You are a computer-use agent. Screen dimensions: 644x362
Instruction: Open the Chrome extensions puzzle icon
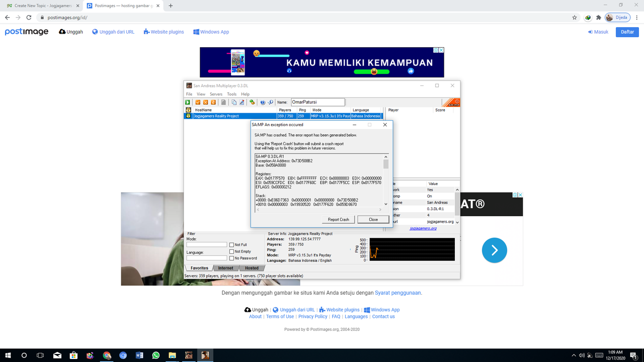[x=599, y=17]
